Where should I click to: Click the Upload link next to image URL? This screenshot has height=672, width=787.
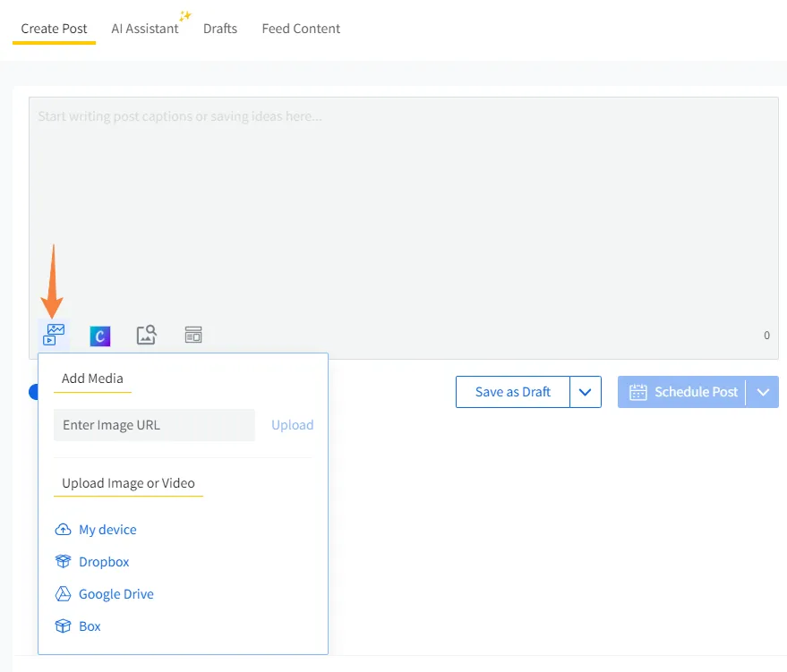click(292, 424)
